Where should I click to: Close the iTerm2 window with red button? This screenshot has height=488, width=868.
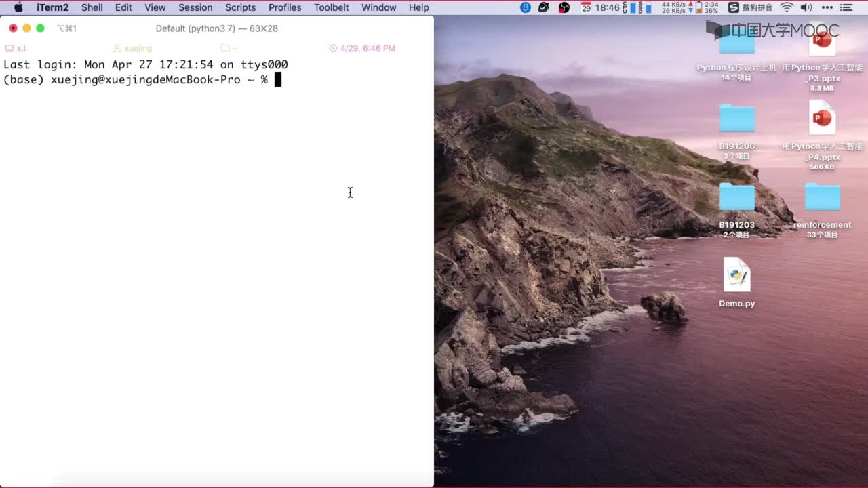[13, 28]
